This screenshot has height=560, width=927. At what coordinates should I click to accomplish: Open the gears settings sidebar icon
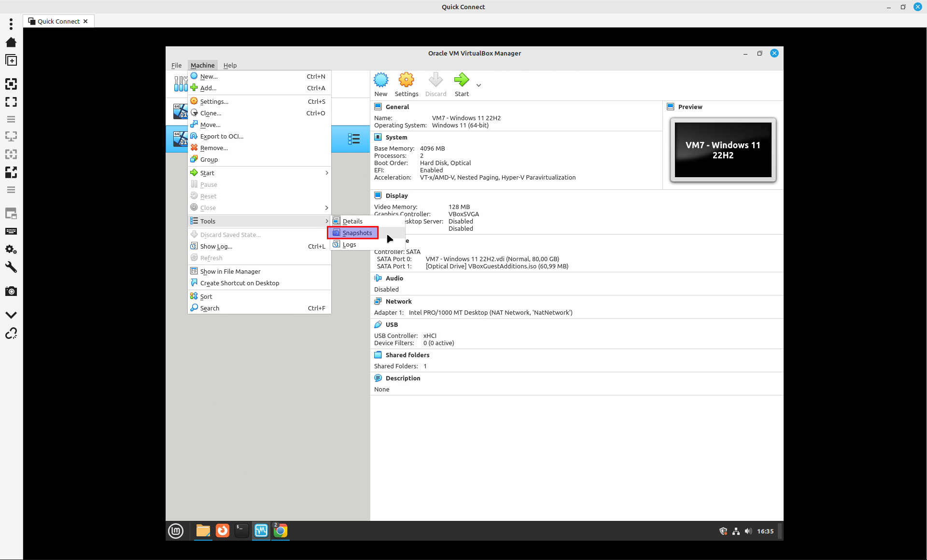[11, 250]
